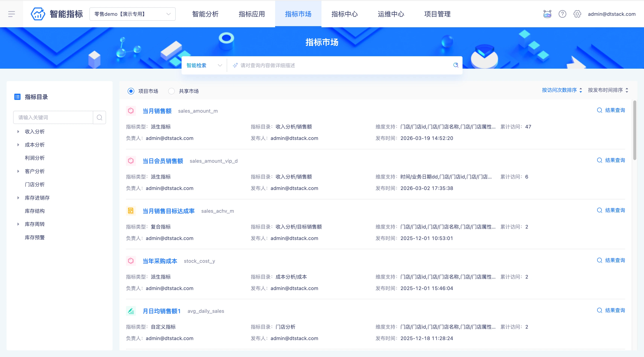This screenshot has height=357, width=644.
Task: Switch to the 项目管理 tab
Action: (437, 14)
